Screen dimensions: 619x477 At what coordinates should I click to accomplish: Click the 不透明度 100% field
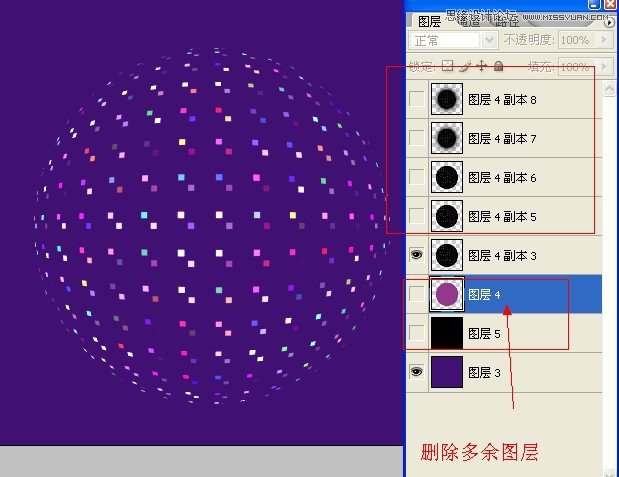575,40
